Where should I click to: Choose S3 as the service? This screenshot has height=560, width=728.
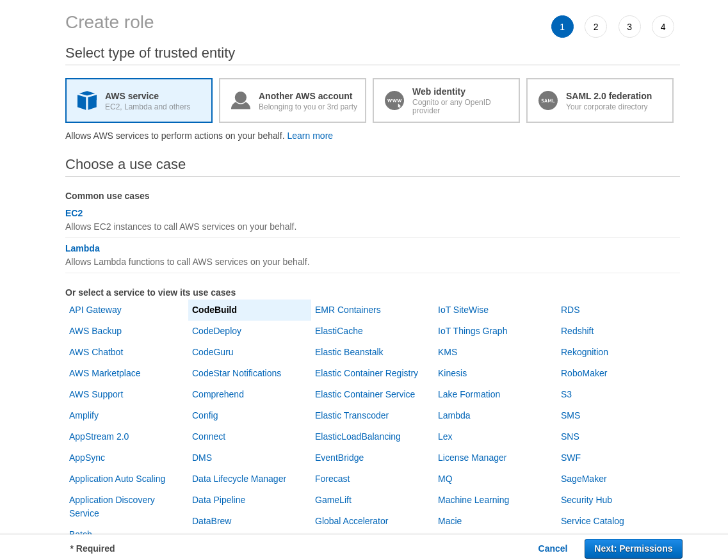[566, 394]
